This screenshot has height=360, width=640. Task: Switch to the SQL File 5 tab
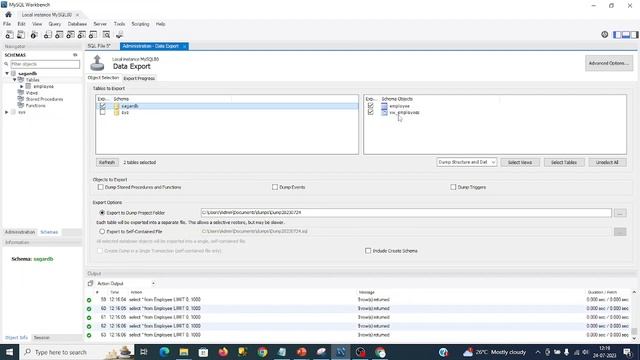click(x=99, y=46)
